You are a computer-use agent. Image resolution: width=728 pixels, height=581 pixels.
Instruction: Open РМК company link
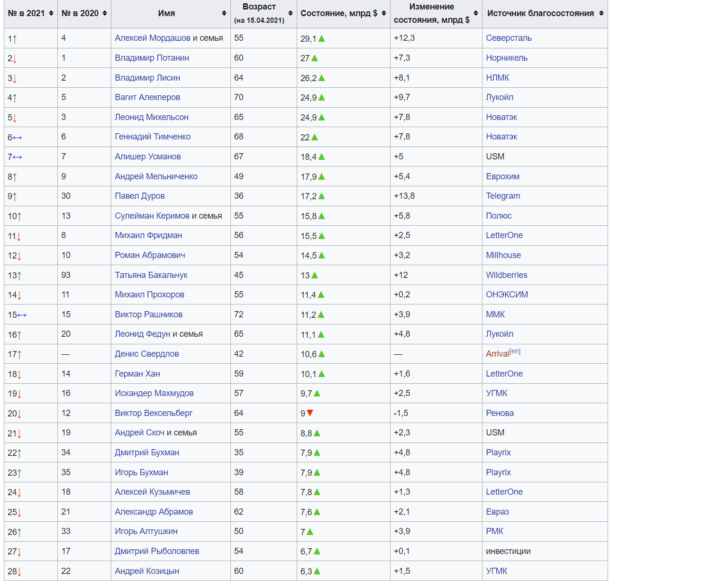click(x=494, y=531)
